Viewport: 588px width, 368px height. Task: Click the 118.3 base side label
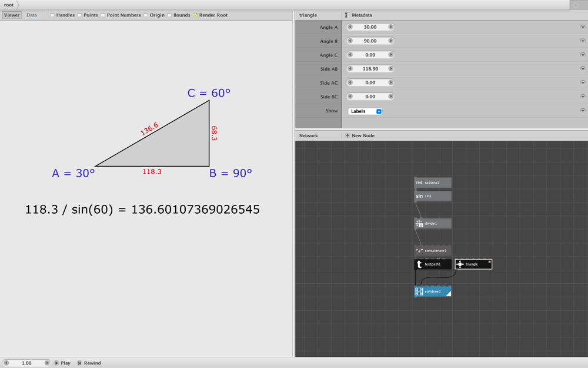click(x=152, y=171)
